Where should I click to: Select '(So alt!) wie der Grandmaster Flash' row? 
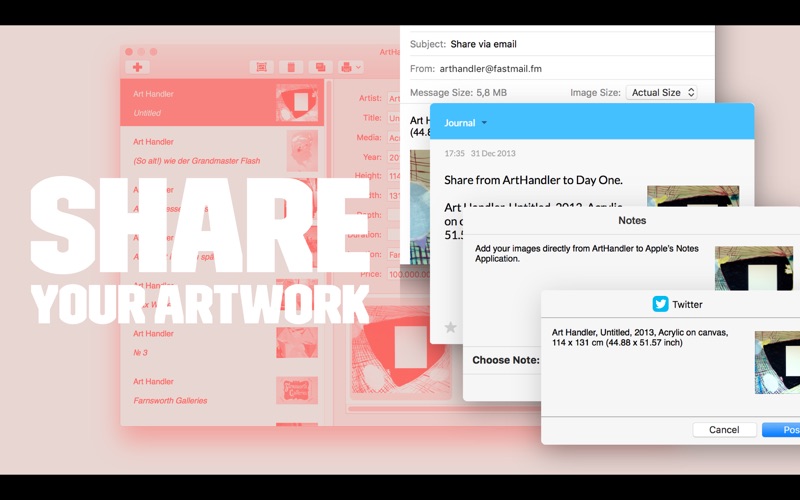coord(222,151)
